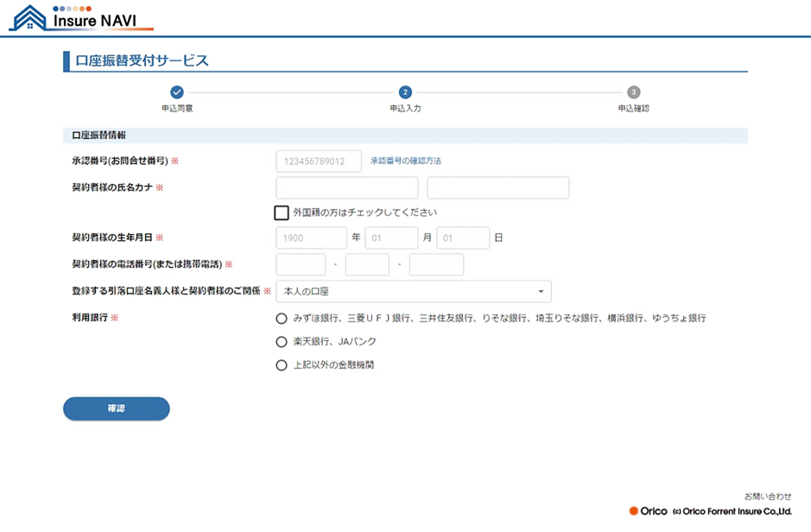The height and width of the screenshot is (532, 811).
Task: Click the 承認番号 input field
Action: coord(318,161)
